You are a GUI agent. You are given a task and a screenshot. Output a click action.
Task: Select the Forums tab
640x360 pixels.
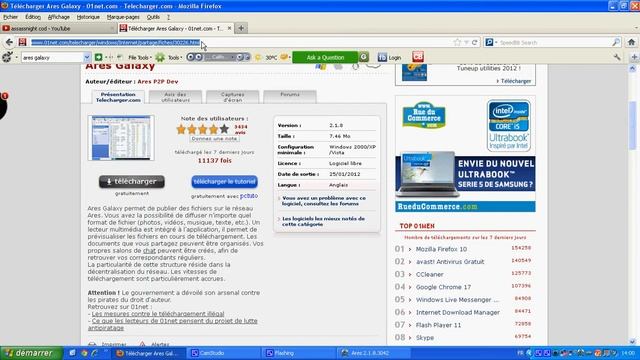click(290, 97)
